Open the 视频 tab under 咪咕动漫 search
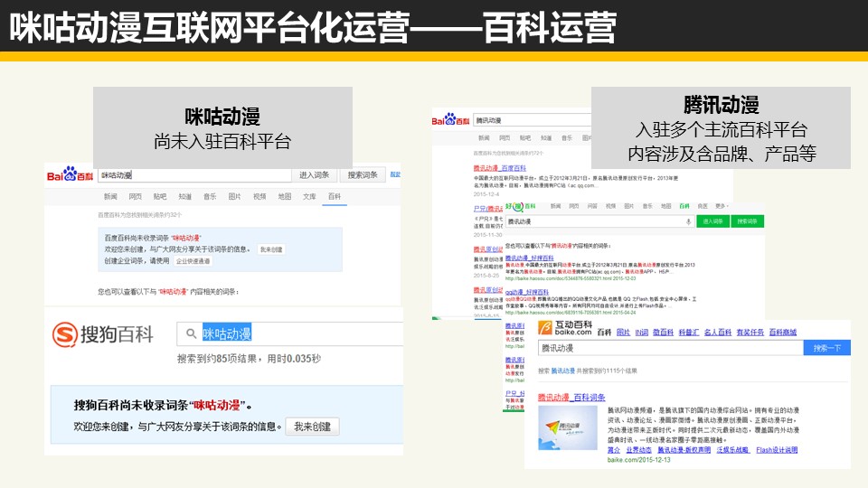868x488 pixels. pyautogui.click(x=259, y=196)
